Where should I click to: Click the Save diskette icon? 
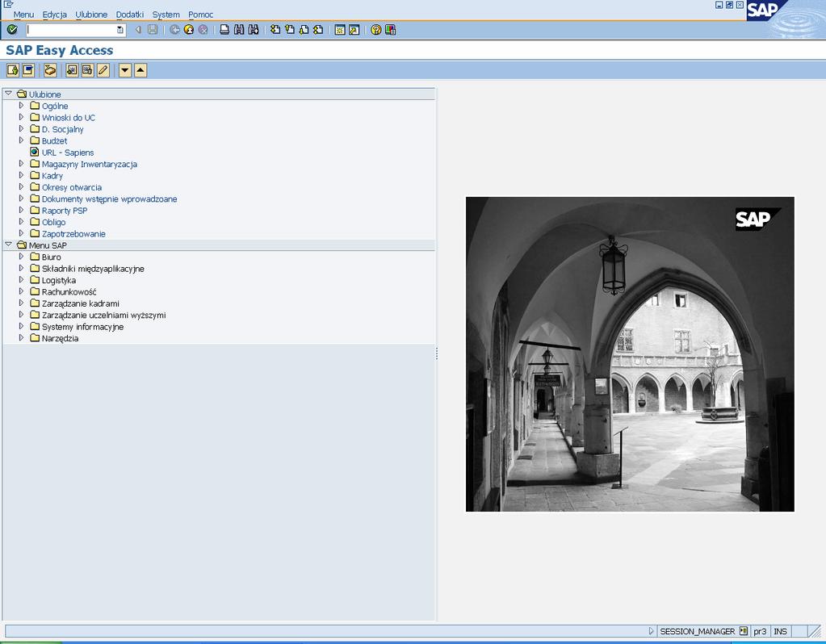click(153, 30)
